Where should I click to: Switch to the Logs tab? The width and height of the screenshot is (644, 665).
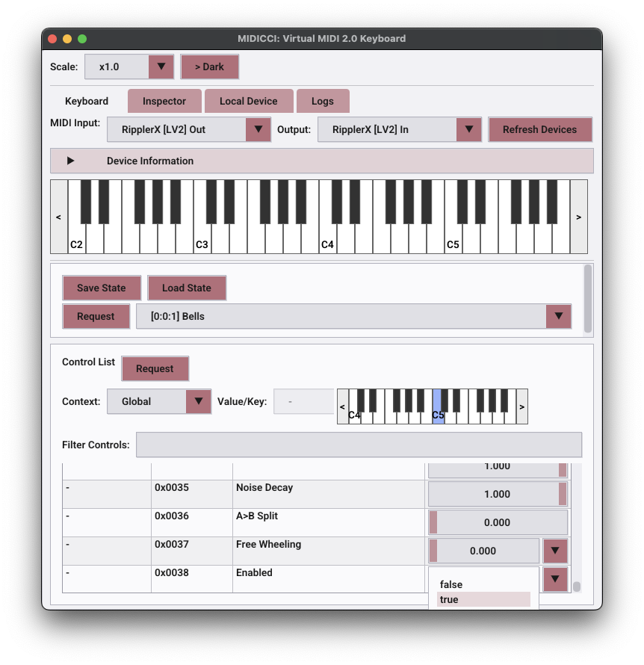pos(323,101)
